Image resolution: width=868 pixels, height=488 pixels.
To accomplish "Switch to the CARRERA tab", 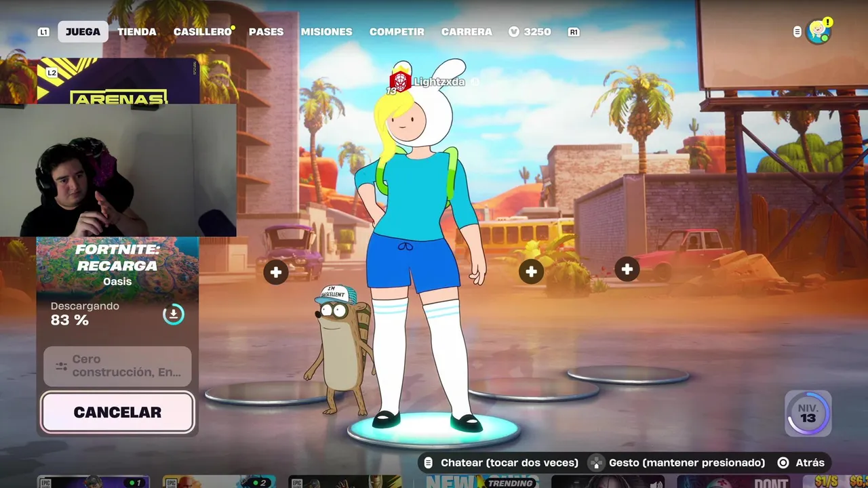I will tap(467, 32).
